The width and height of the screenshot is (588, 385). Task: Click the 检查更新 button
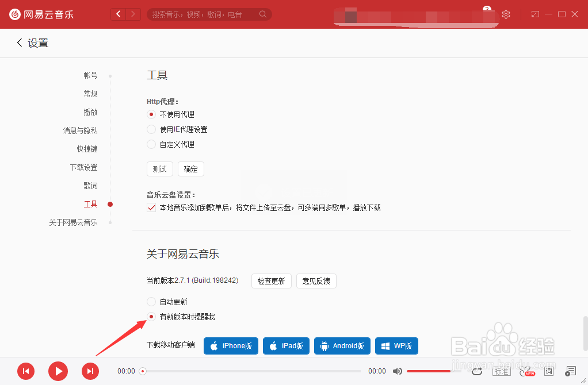(271, 281)
